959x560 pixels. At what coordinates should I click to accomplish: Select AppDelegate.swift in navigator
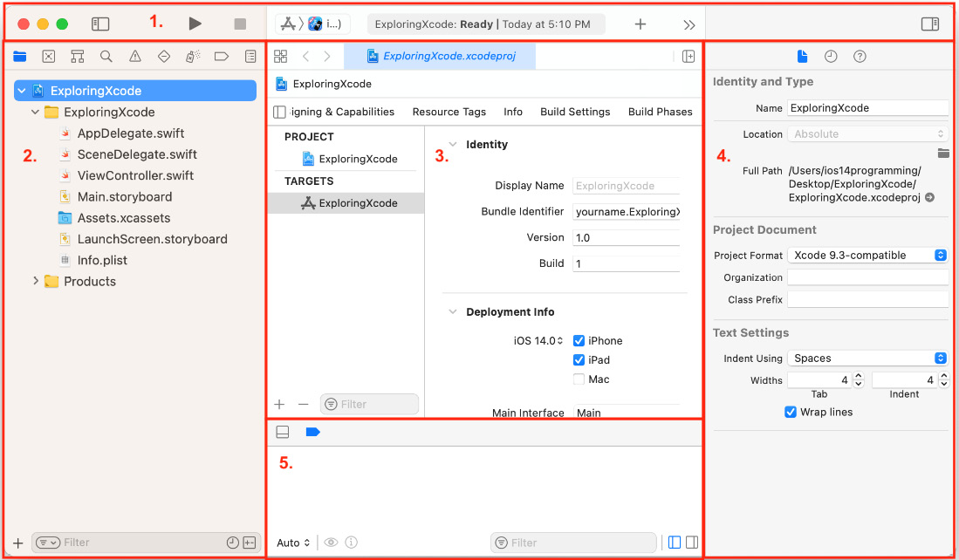point(130,133)
